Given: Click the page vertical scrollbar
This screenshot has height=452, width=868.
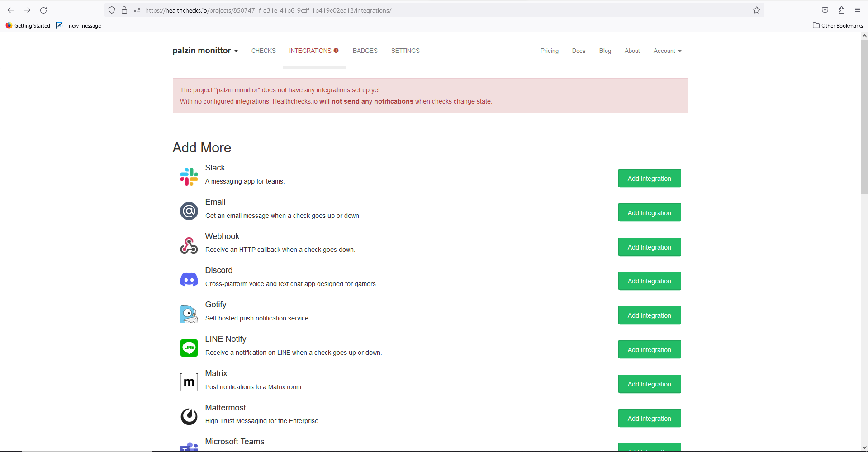Looking at the screenshot, I should pyautogui.click(x=864, y=117).
